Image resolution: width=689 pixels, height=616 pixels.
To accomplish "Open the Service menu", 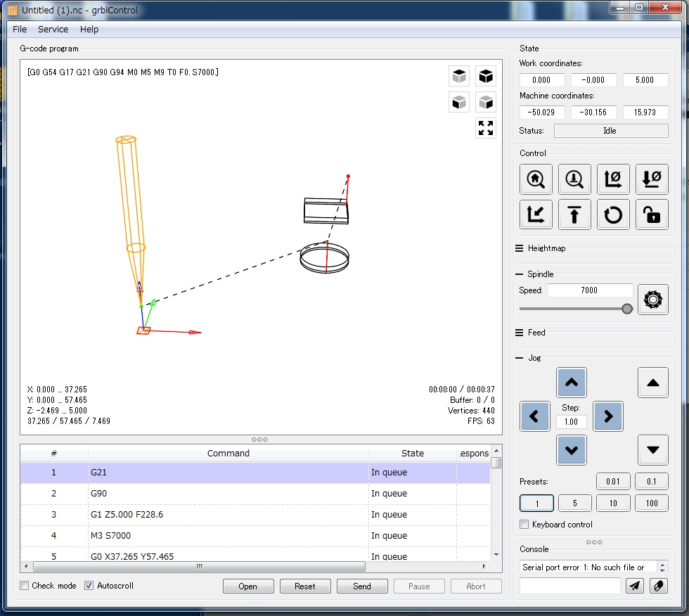I will [x=53, y=30].
